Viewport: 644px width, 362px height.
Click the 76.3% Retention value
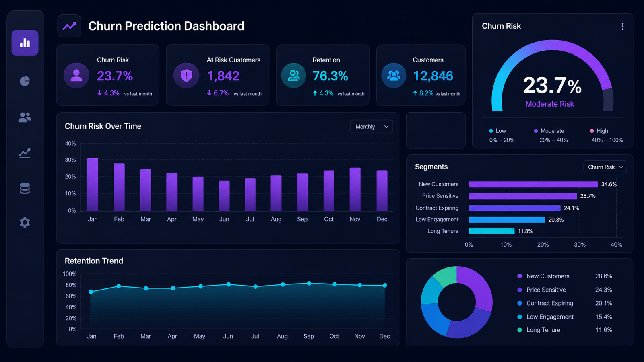(x=330, y=76)
